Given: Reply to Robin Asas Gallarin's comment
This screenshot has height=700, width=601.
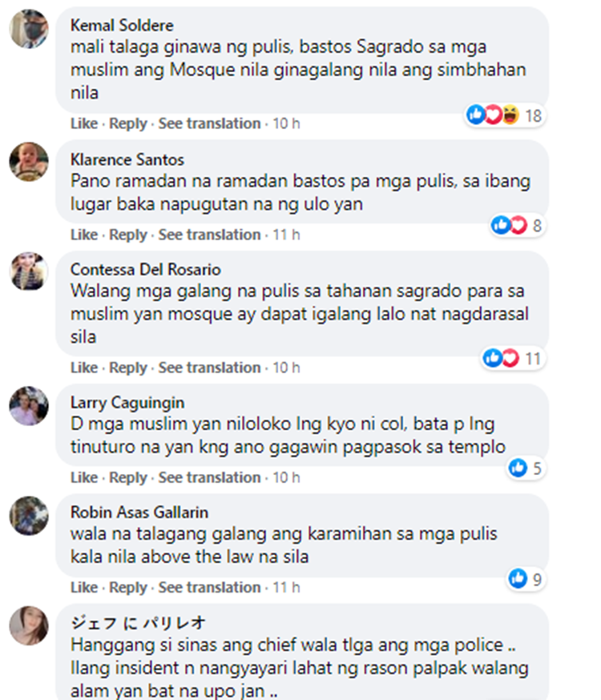Looking at the screenshot, I should [128, 587].
